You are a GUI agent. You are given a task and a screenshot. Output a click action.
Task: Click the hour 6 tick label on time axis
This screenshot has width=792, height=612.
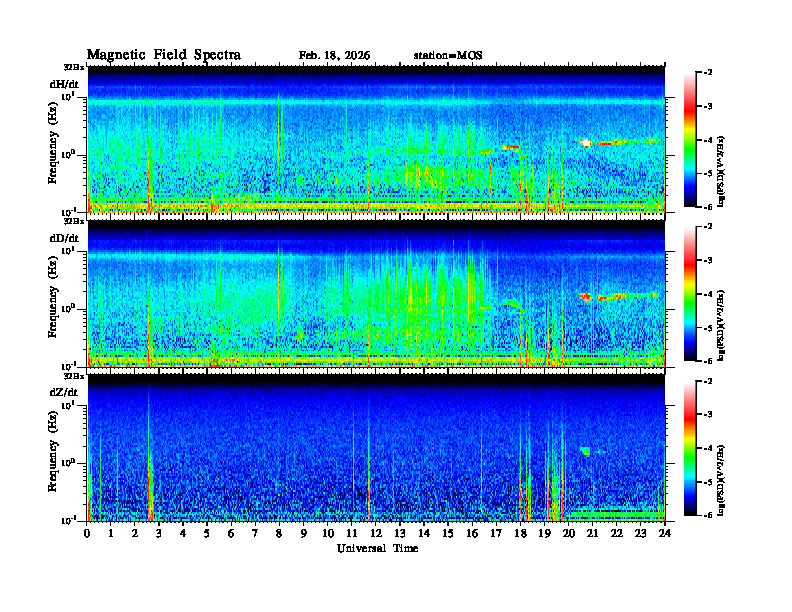pyautogui.click(x=231, y=533)
